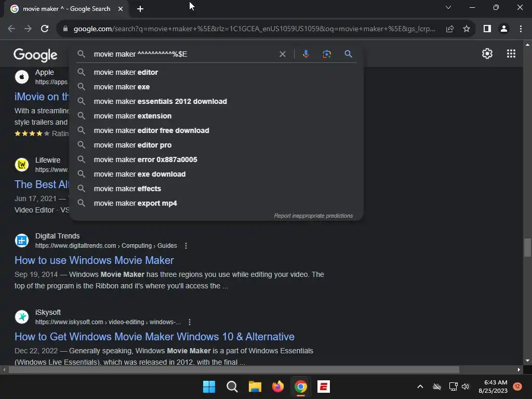This screenshot has width=532, height=399.
Task: Open the tab search chevron
Action: [x=448, y=7]
